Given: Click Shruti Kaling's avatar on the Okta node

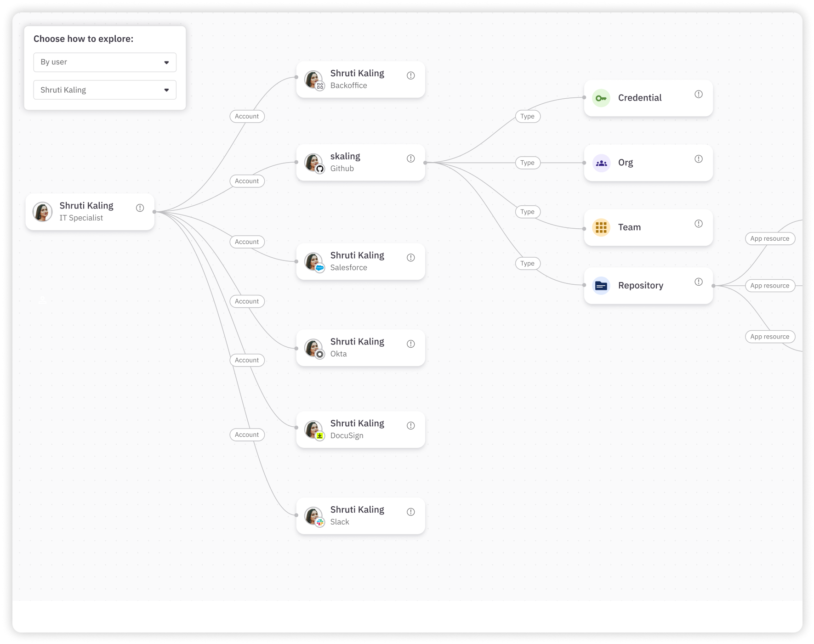Looking at the screenshot, I should [314, 348].
